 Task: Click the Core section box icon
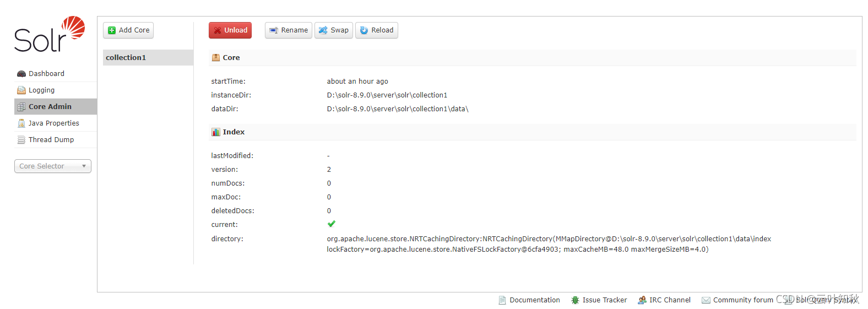click(x=216, y=57)
